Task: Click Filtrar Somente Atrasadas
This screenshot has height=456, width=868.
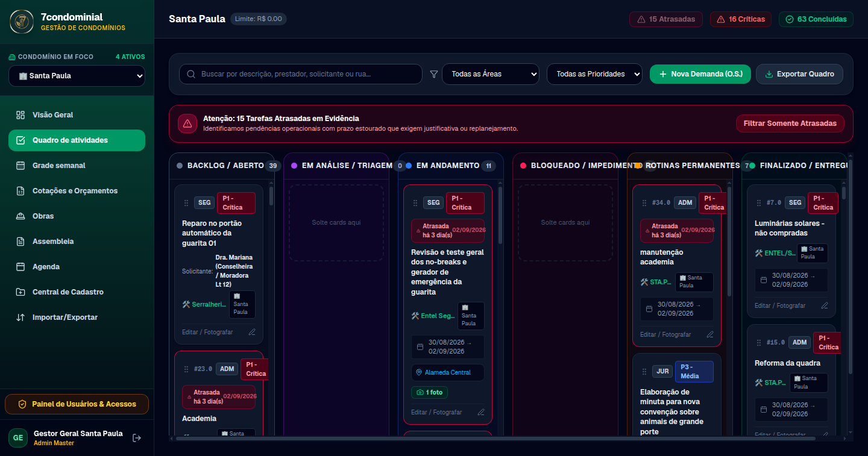Action: click(x=790, y=123)
